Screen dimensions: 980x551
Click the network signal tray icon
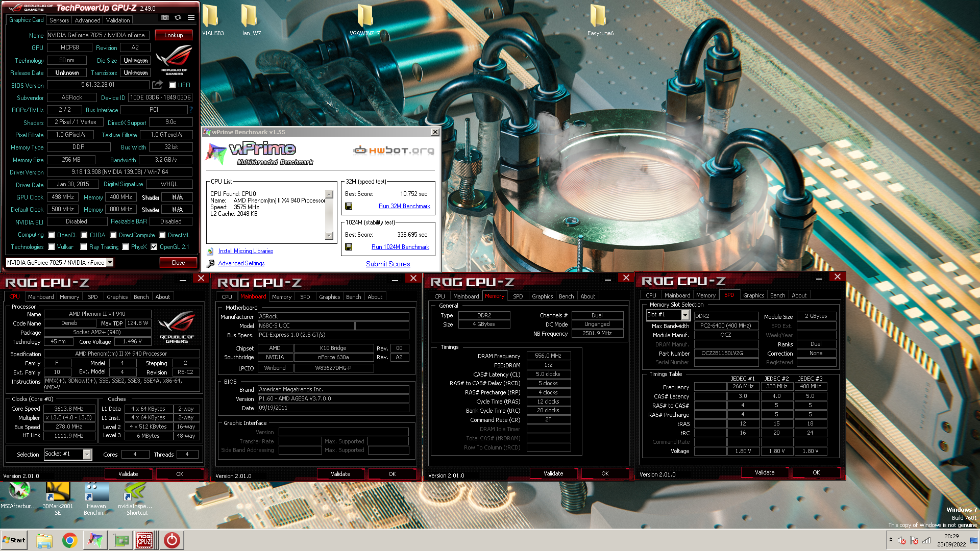pyautogui.click(x=926, y=540)
